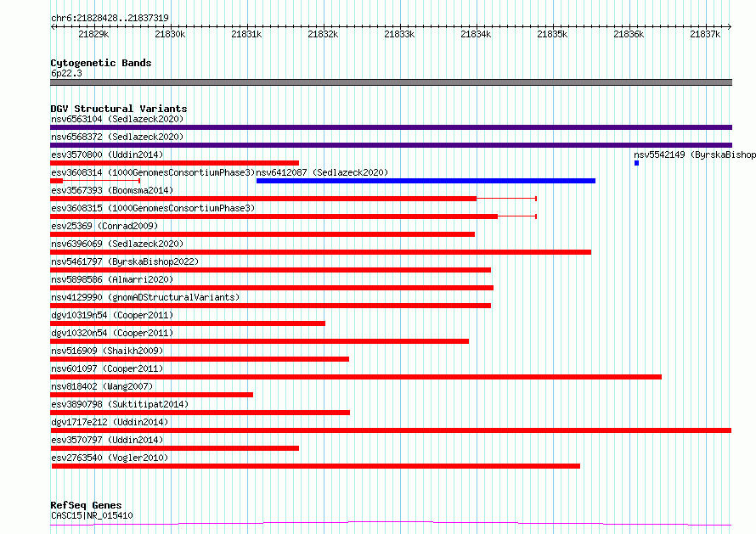
Task: Open the esv3890798 (Suktitipat2014) label
Action: [120, 404]
